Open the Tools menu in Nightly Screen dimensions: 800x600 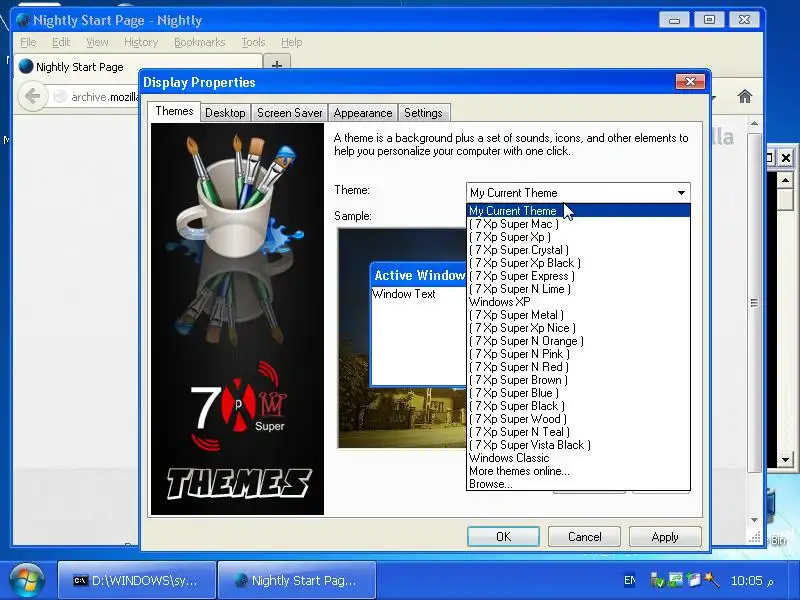253,42
